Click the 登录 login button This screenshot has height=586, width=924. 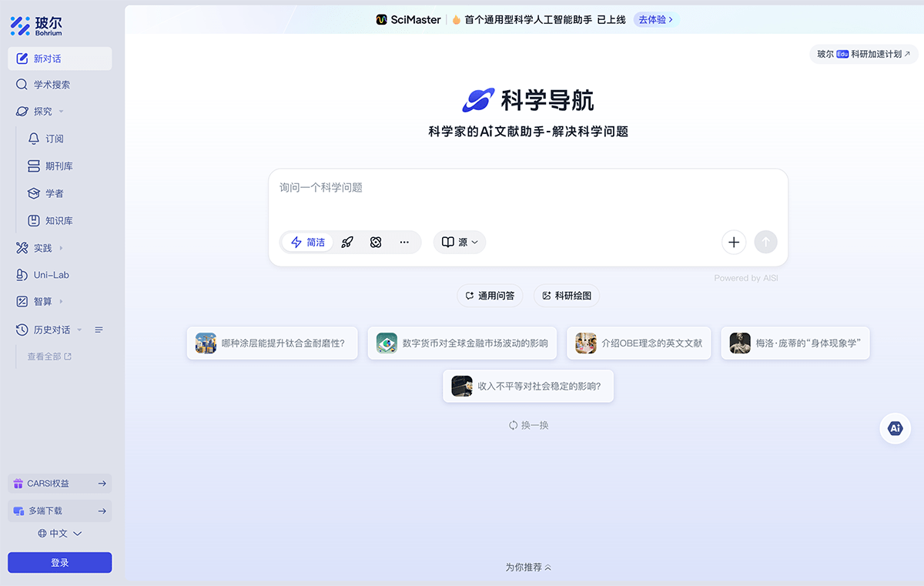(x=59, y=562)
